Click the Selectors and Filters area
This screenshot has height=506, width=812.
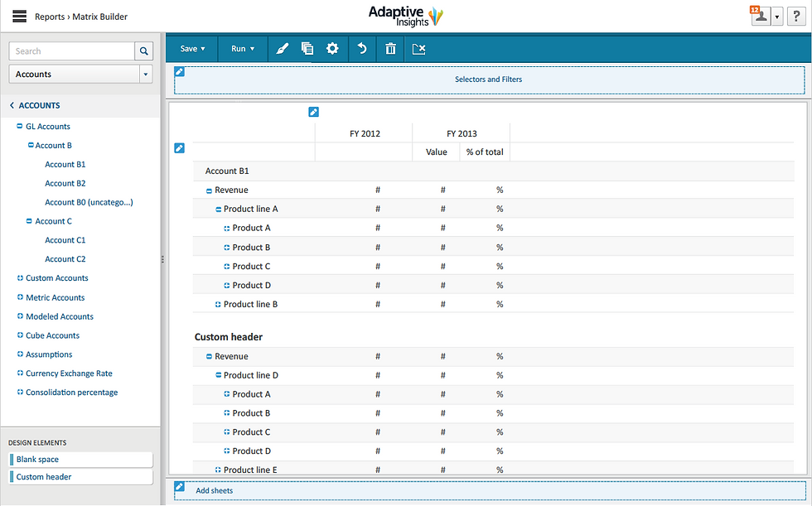pos(490,80)
